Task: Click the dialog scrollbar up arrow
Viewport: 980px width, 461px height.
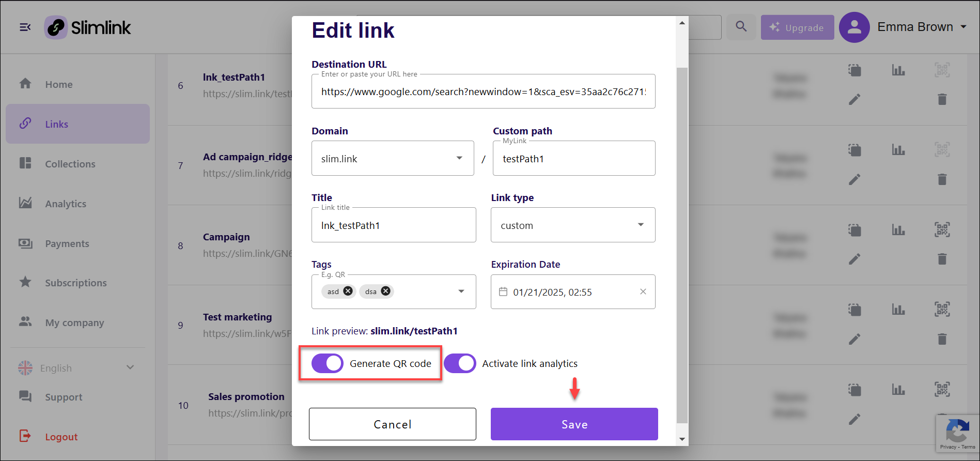Action: click(x=682, y=23)
